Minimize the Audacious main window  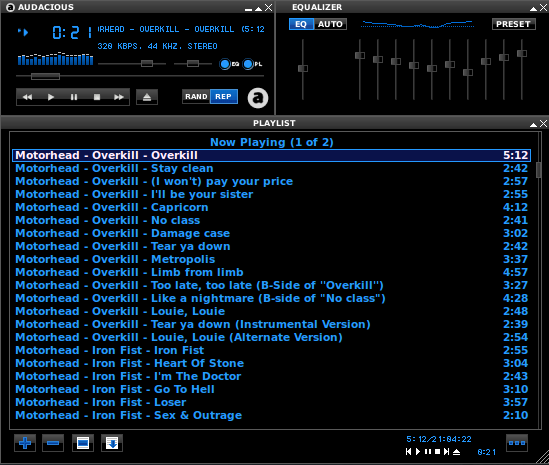(x=248, y=9)
